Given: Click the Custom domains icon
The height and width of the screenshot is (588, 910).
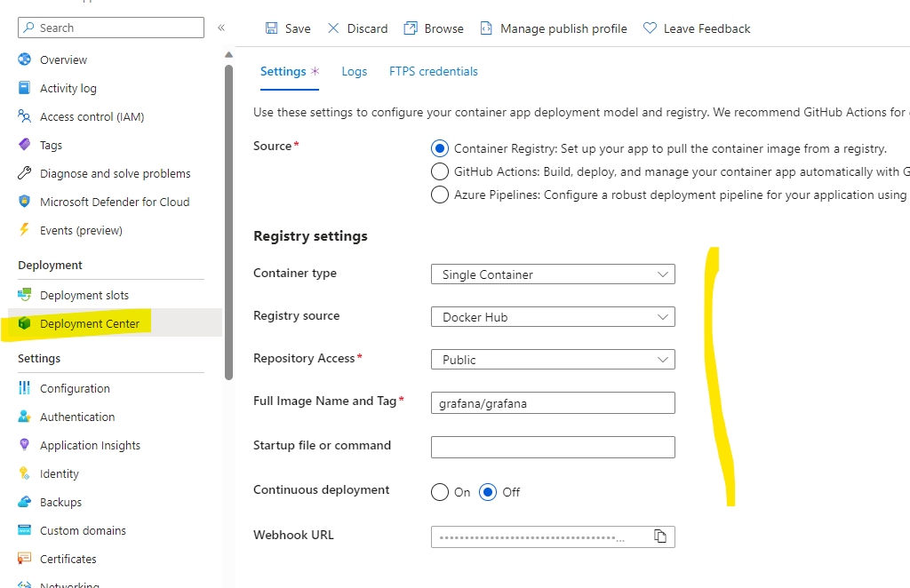Looking at the screenshot, I should [24, 530].
